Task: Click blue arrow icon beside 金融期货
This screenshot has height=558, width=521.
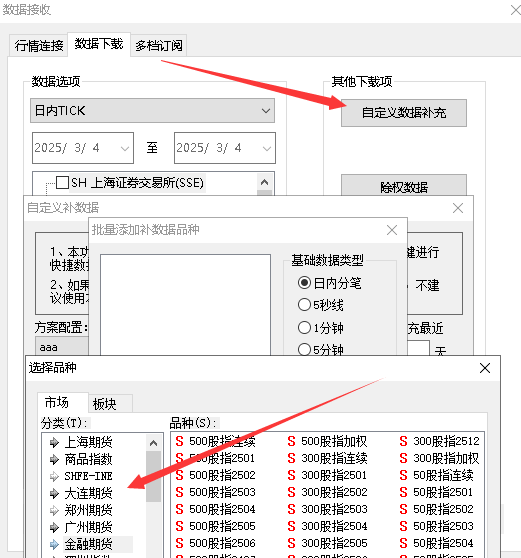Action: click(54, 544)
